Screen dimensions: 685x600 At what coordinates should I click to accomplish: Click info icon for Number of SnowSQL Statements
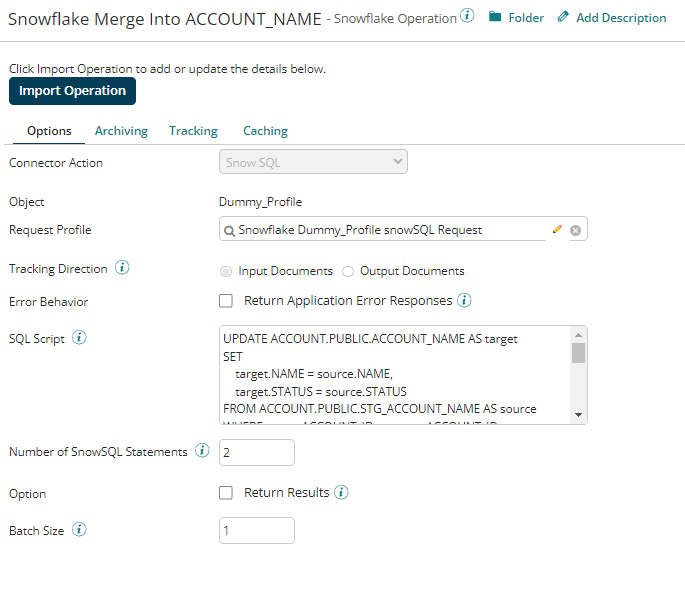tap(202, 451)
